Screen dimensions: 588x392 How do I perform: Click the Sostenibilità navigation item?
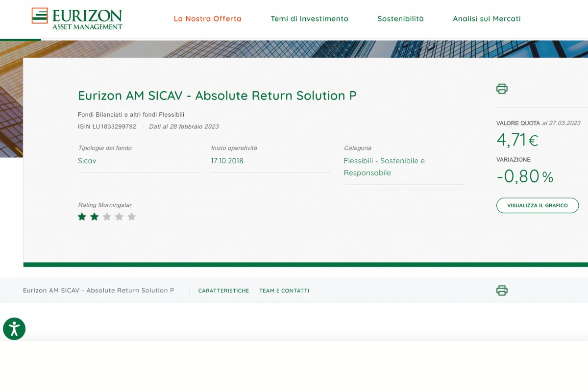(400, 18)
